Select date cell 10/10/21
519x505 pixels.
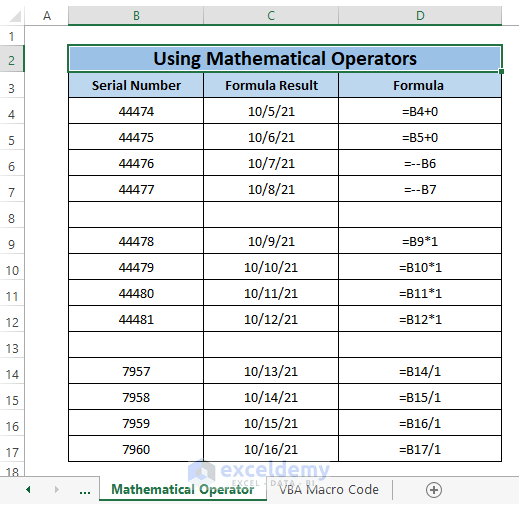[271, 267]
